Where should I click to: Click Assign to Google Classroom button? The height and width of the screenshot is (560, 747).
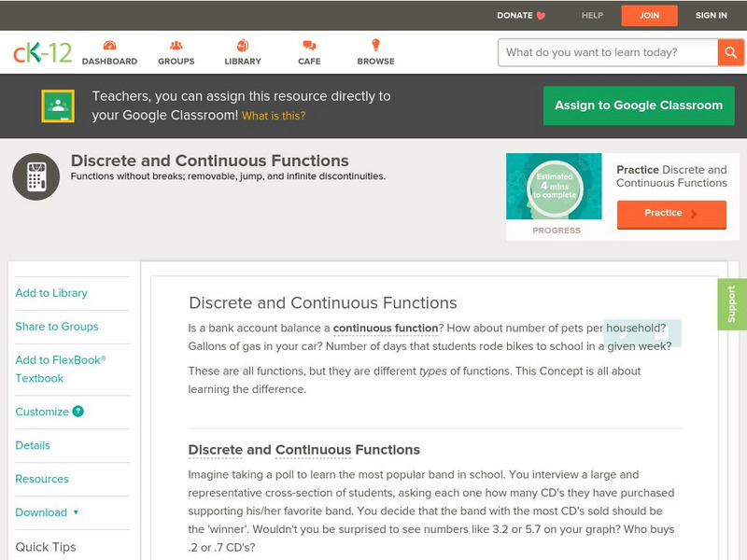639,105
